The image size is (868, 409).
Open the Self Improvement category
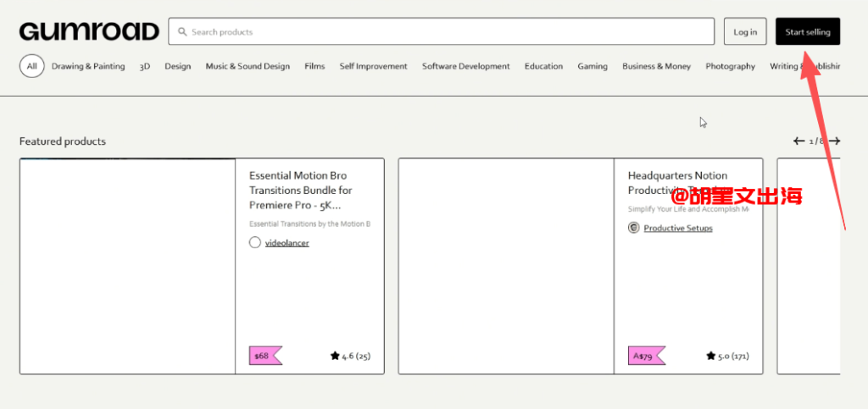coord(373,66)
